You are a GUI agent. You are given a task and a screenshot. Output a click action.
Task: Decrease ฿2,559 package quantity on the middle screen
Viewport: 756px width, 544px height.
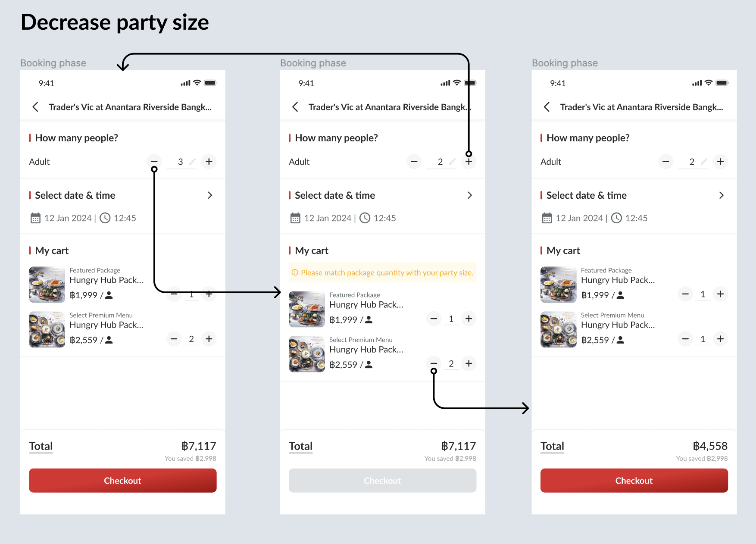[x=434, y=364]
